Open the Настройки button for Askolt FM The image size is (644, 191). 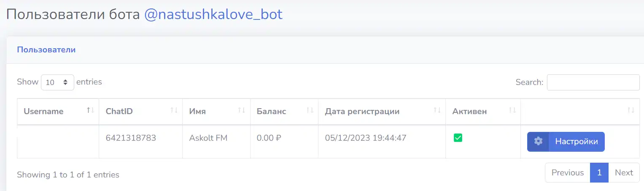(x=566, y=142)
